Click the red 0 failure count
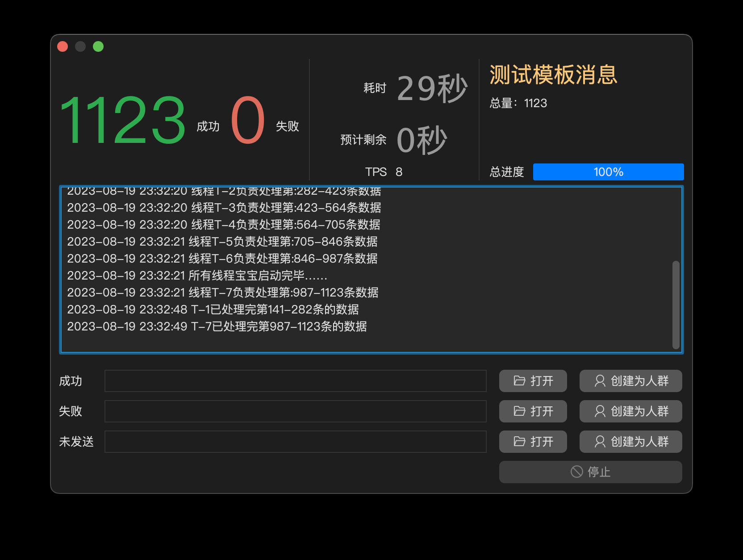The width and height of the screenshot is (743, 560). click(248, 121)
